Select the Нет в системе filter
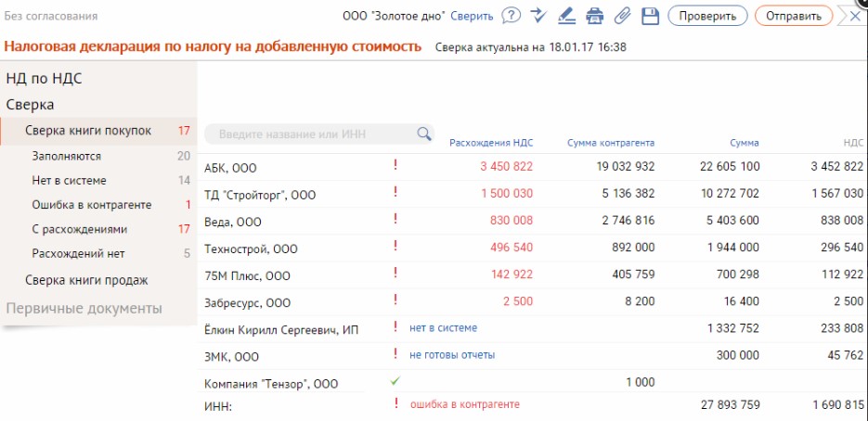The width and height of the screenshot is (868, 421). (70, 180)
